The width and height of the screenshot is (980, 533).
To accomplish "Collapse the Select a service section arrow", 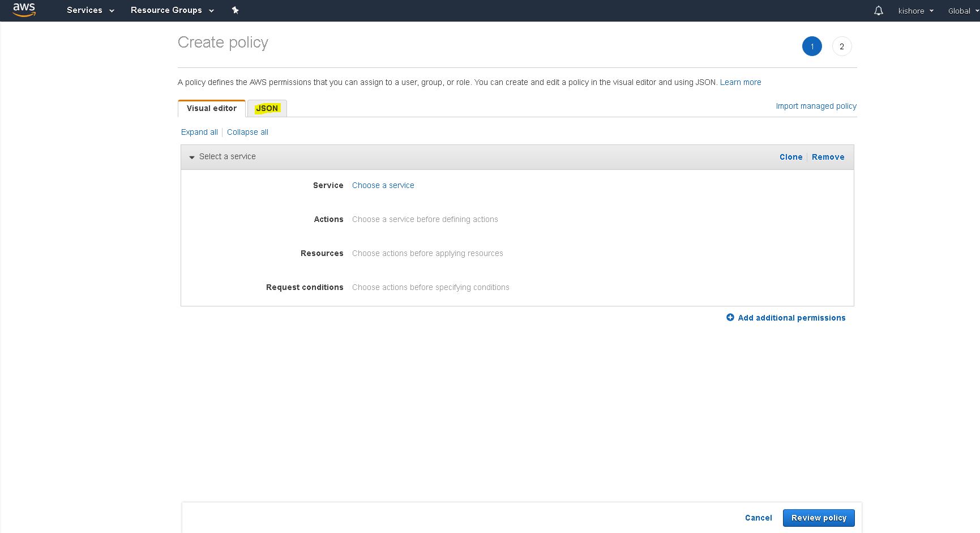I will pyautogui.click(x=192, y=157).
